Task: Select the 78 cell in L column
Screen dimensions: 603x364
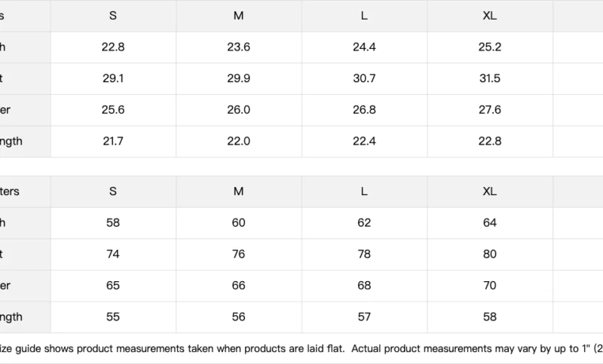Action: (364, 254)
